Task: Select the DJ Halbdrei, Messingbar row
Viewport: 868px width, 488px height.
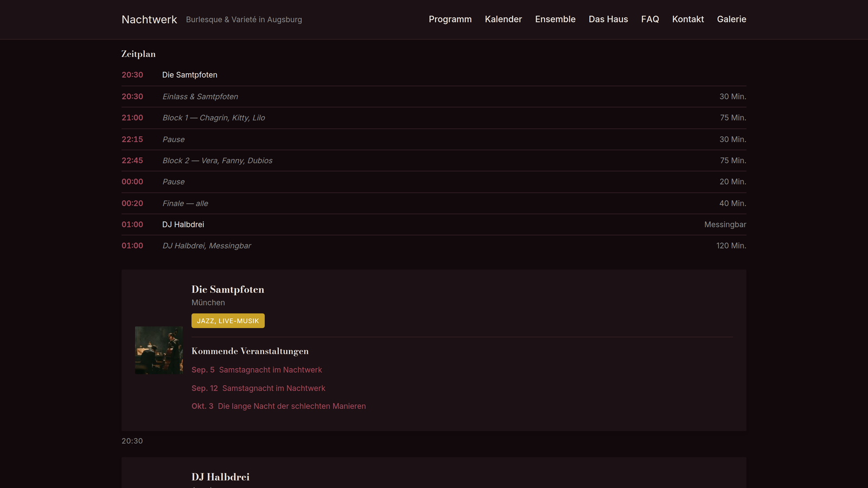Action: [434, 246]
